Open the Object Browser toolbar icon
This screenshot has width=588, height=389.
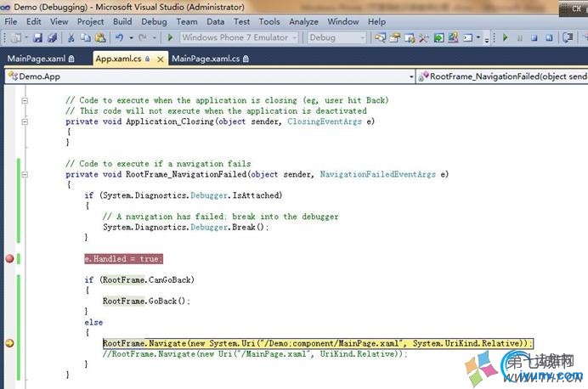click(410, 37)
